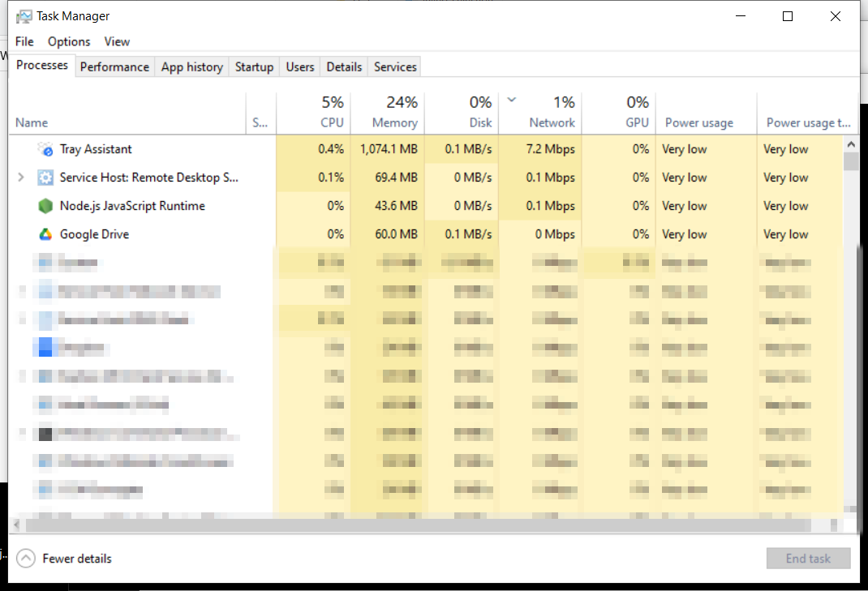Click the Node.js green hexagon icon

tap(45, 206)
